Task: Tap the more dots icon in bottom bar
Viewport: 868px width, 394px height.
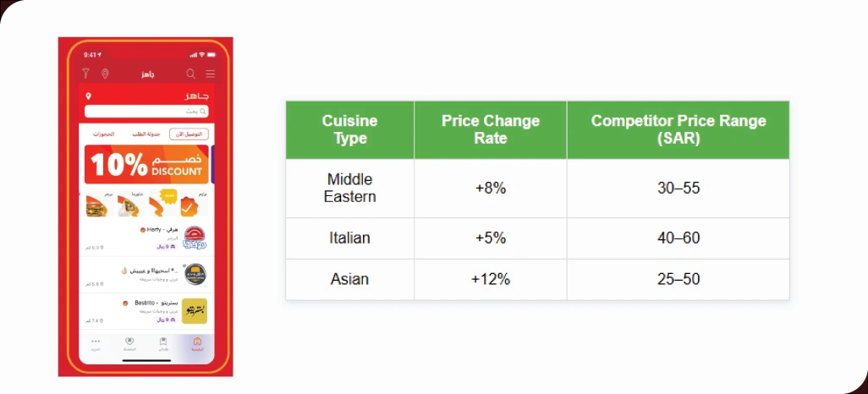Action: coord(96,343)
